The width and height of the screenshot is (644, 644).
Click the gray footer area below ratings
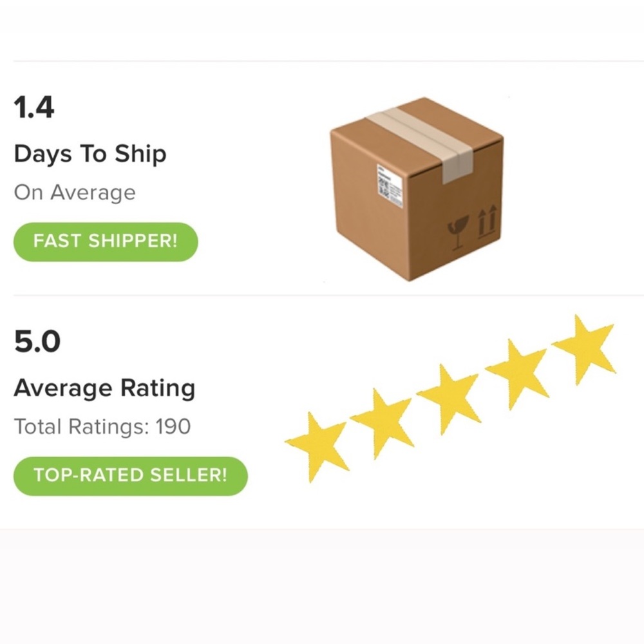pyautogui.click(x=322, y=587)
